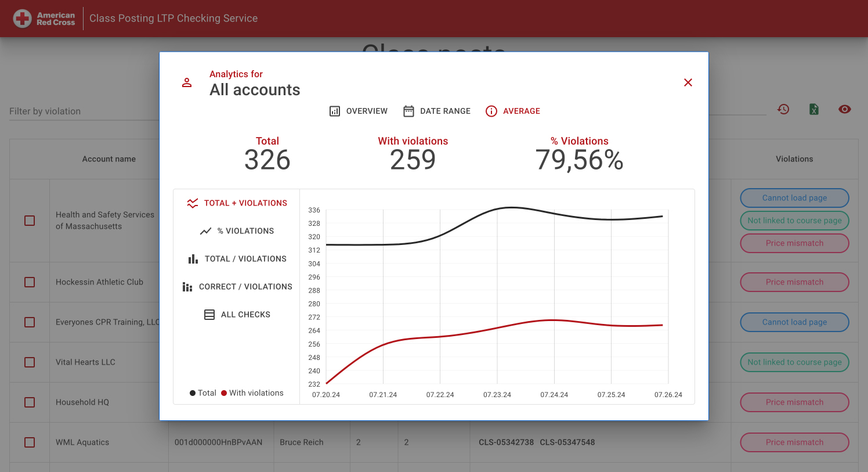Select the % Violations chart option

click(237, 231)
